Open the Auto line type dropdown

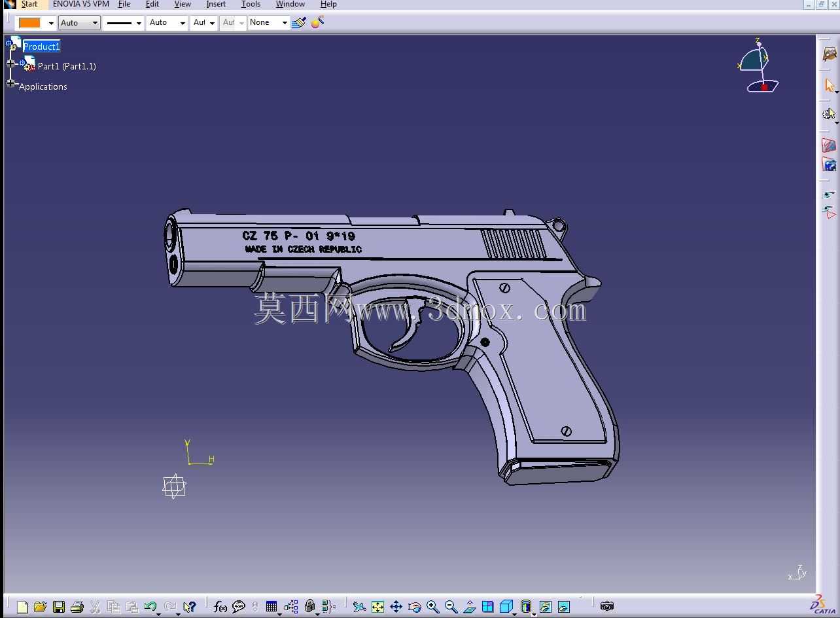click(x=167, y=23)
